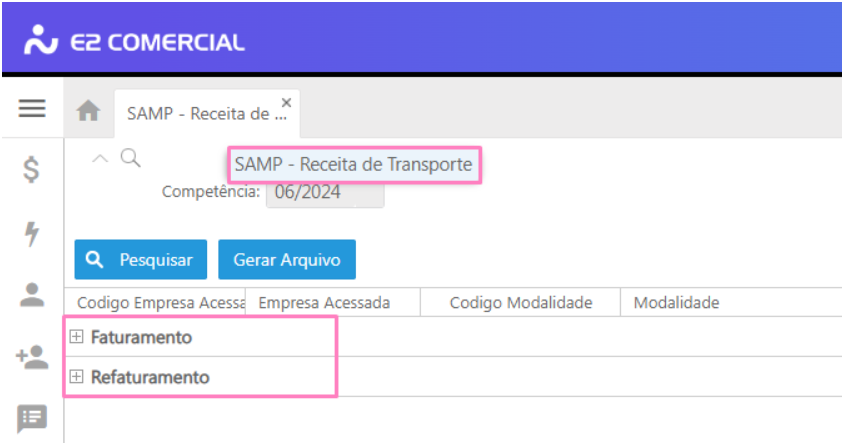Expand the Faturamento group row
The height and width of the screenshot is (443, 842).
76,337
